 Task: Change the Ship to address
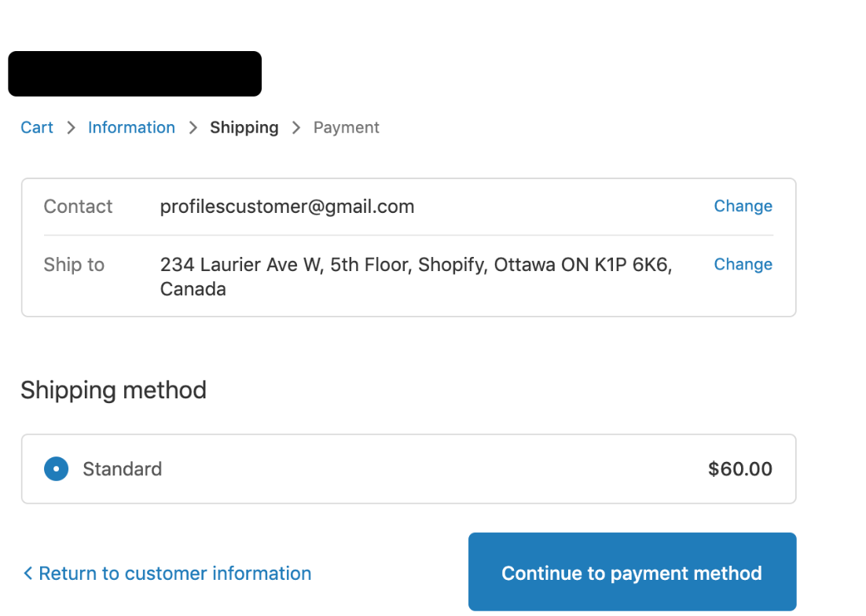pyautogui.click(x=743, y=264)
